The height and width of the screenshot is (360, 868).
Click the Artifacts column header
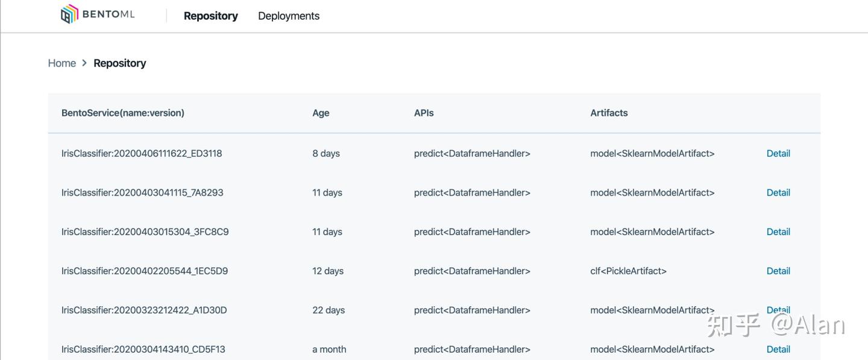(609, 113)
